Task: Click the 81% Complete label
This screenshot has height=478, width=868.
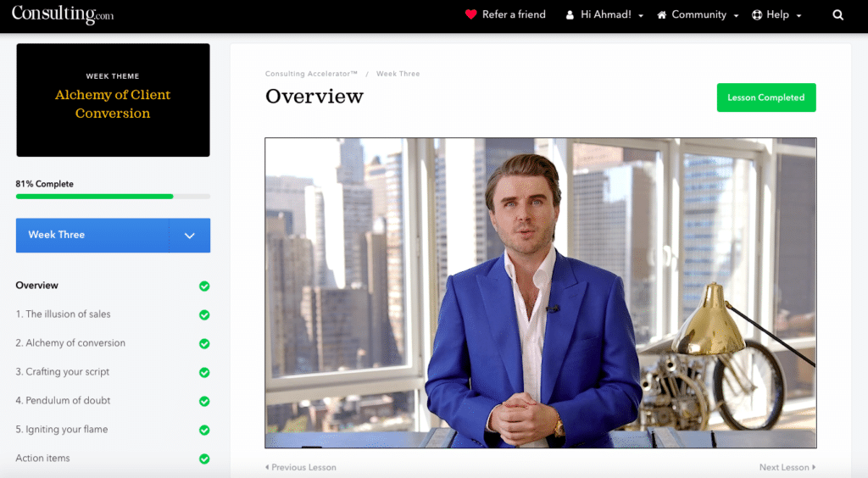Action: coord(44,184)
